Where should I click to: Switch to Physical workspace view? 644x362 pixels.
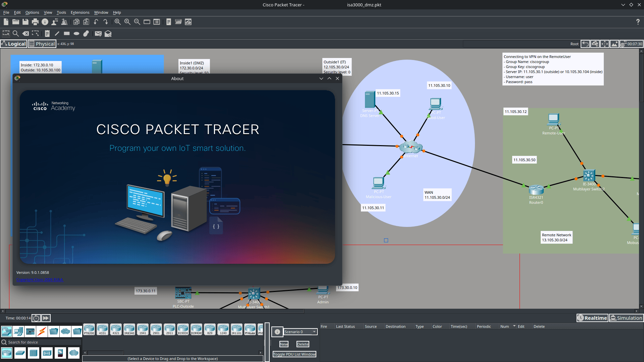pos(42,44)
